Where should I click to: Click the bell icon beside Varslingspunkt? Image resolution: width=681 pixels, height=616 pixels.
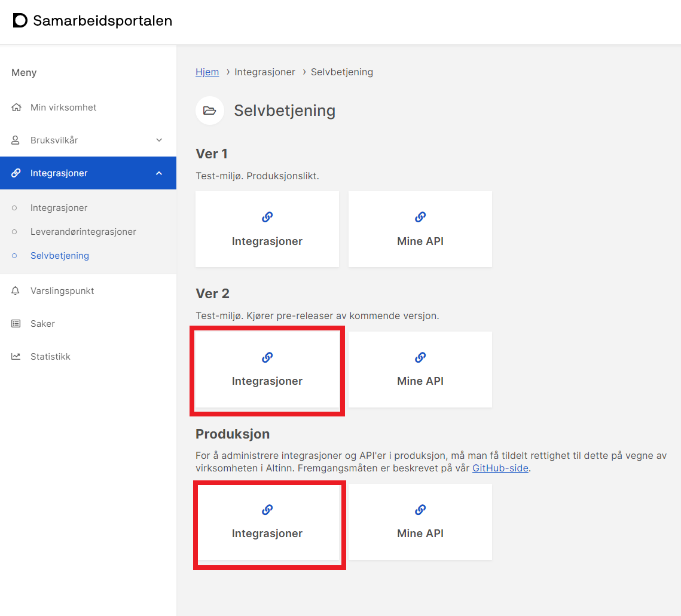tap(16, 291)
